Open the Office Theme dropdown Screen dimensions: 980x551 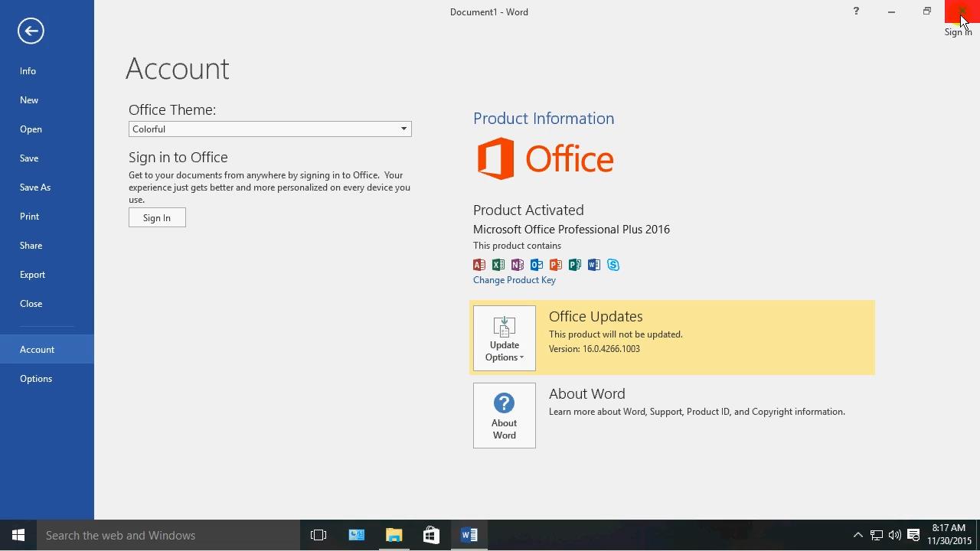[x=403, y=129]
